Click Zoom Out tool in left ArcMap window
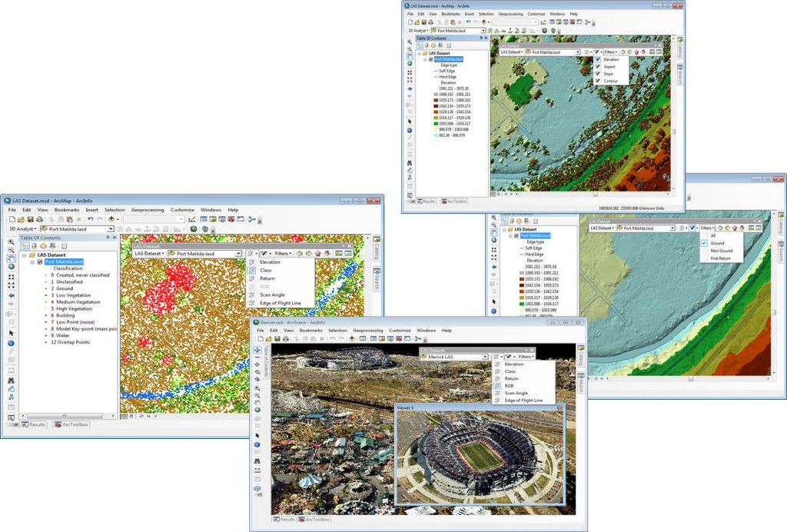 [11, 249]
